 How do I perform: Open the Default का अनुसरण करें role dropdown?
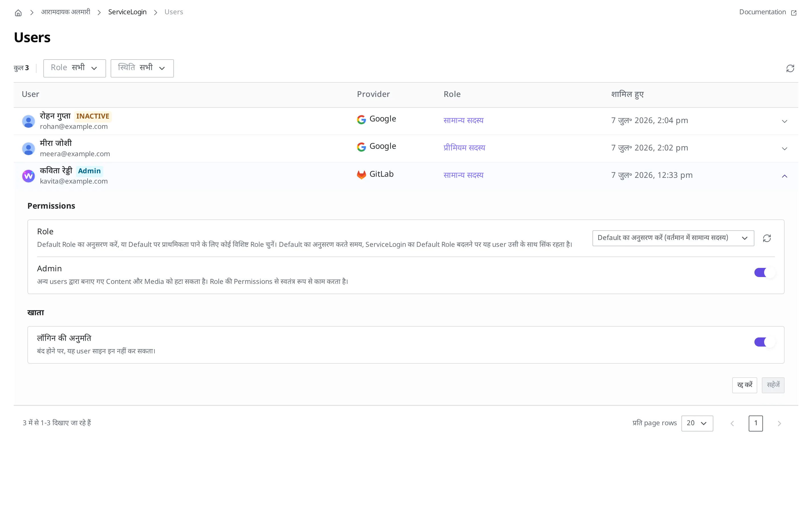673,238
